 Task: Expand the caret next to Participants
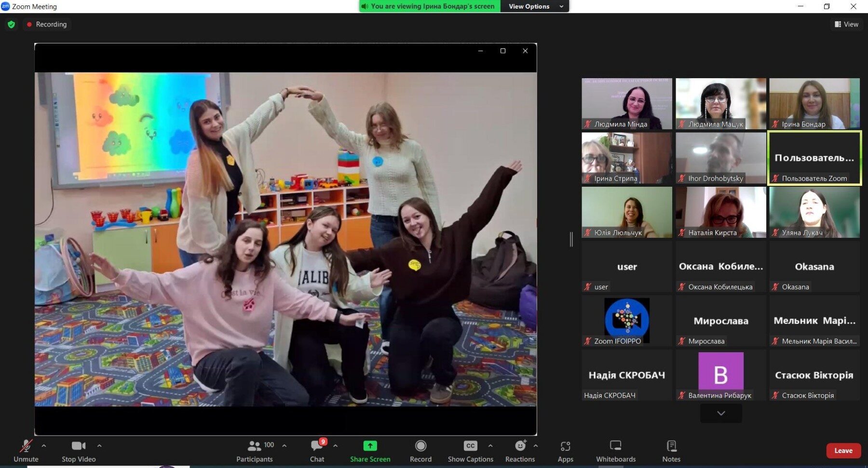[x=285, y=446]
